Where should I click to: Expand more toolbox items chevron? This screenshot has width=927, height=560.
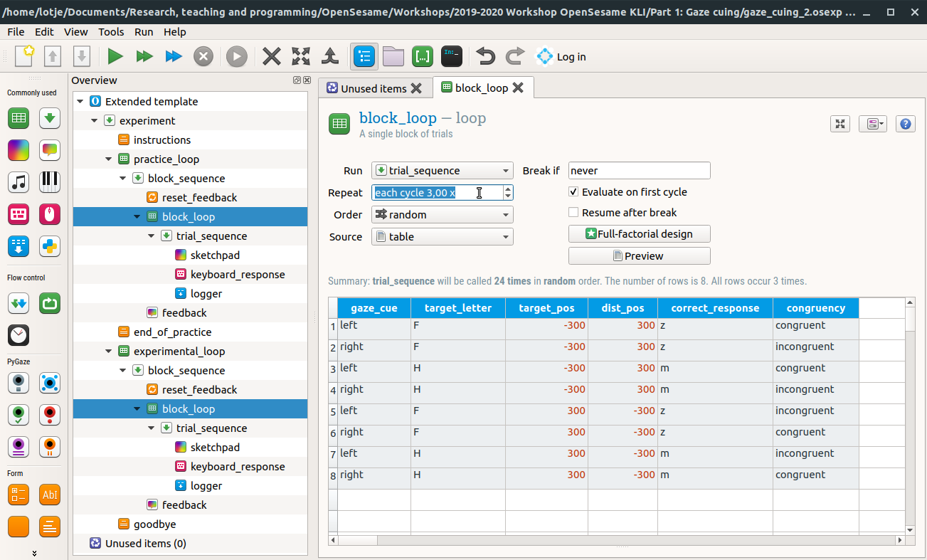[x=34, y=552]
